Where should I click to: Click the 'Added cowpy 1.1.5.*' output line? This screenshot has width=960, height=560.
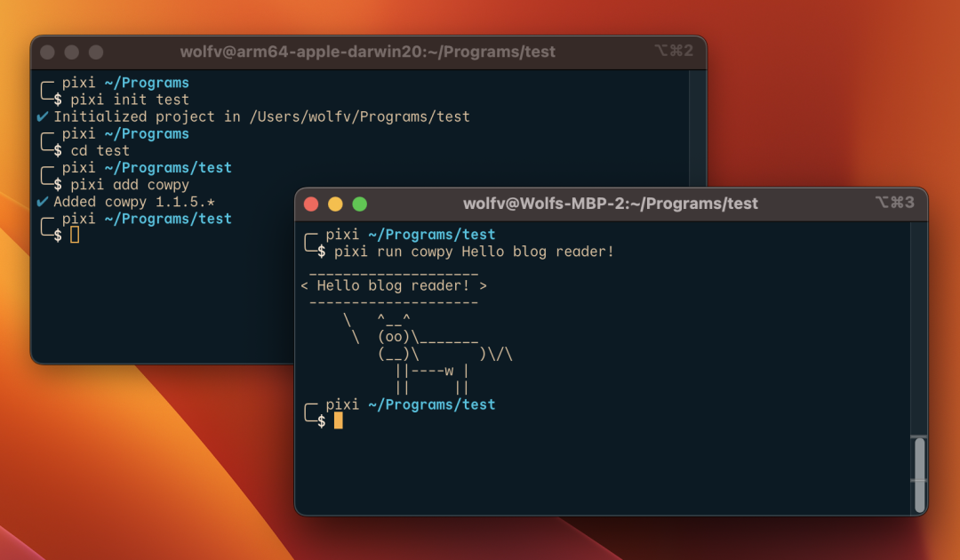[134, 202]
